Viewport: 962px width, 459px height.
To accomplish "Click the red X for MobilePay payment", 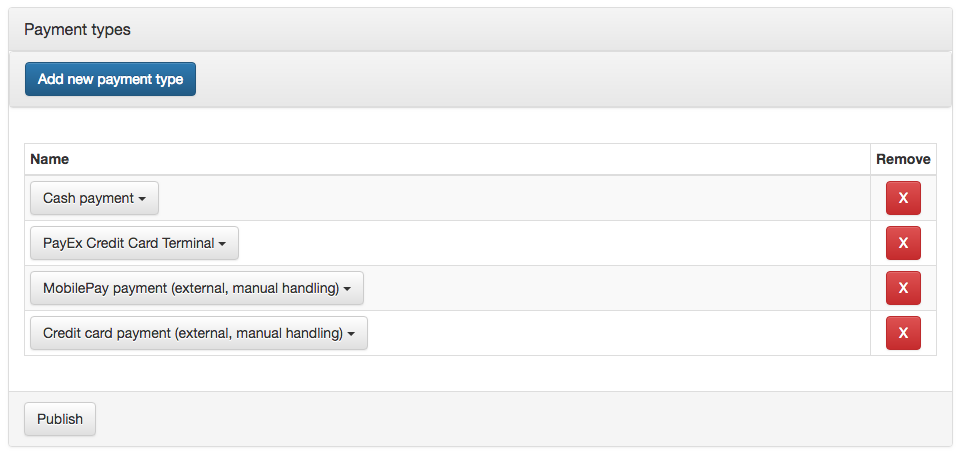I will 903,288.
